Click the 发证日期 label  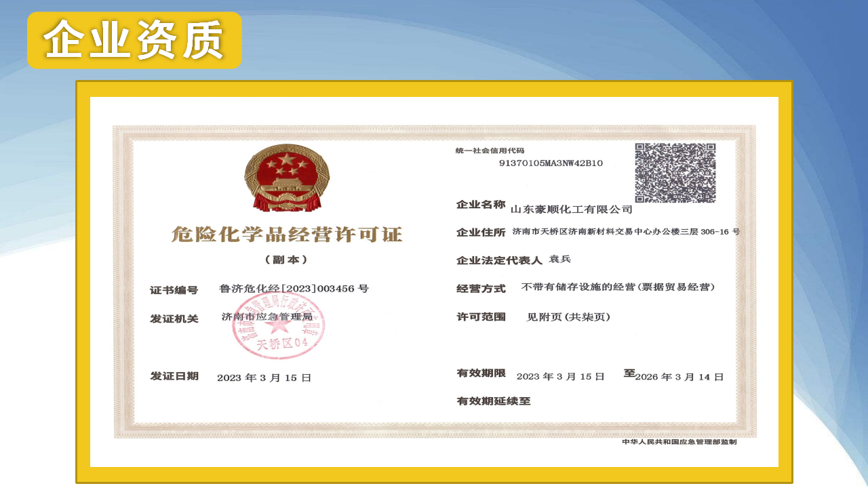(x=174, y=376)
